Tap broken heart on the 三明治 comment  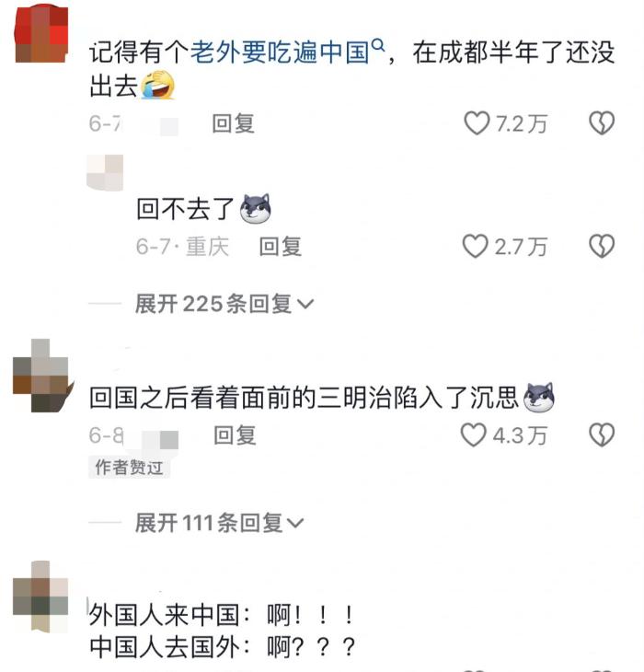point(602,435)
